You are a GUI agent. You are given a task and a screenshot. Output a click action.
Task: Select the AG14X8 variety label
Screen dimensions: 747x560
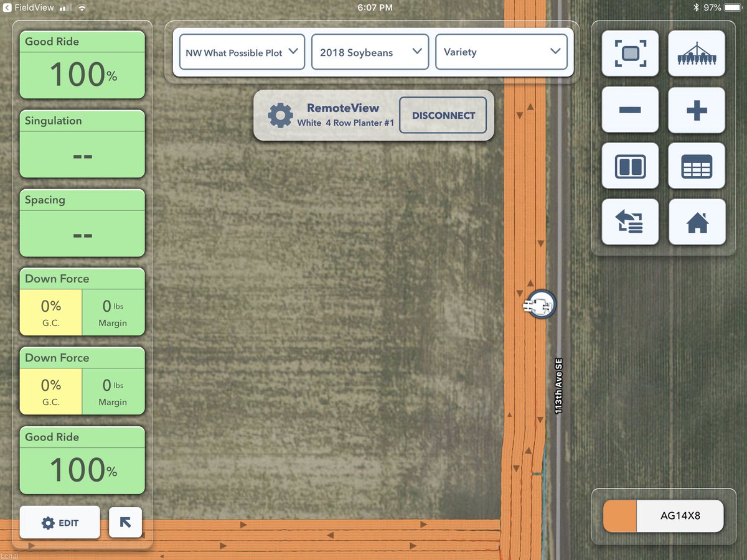point(680,516)
